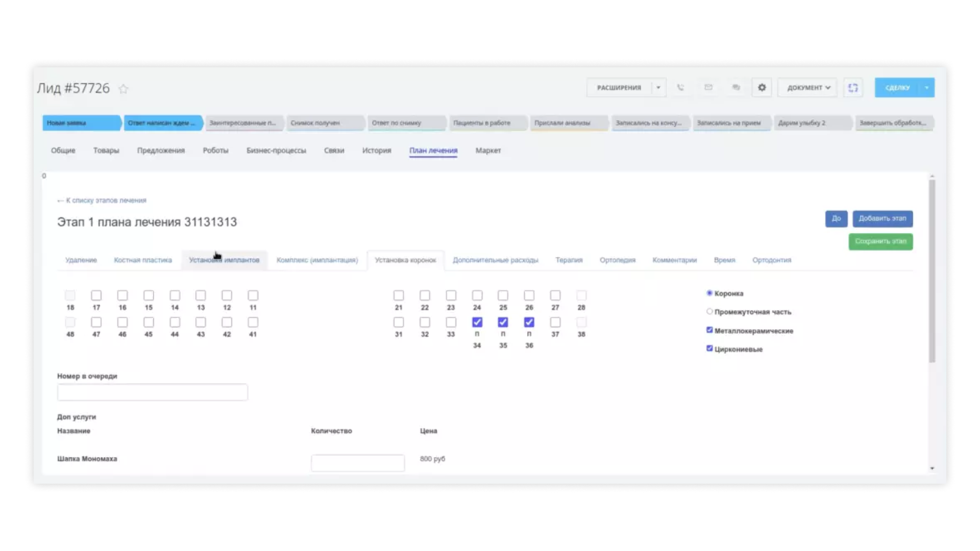Click the email envelope icon
980x551 pixels.
tap(708, 88)
